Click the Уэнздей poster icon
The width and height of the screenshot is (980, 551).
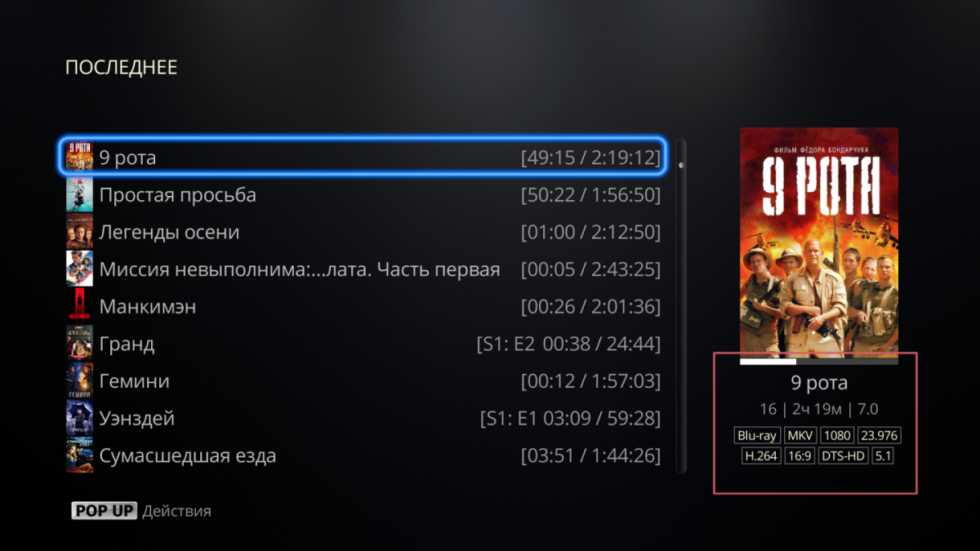(79, 419)
